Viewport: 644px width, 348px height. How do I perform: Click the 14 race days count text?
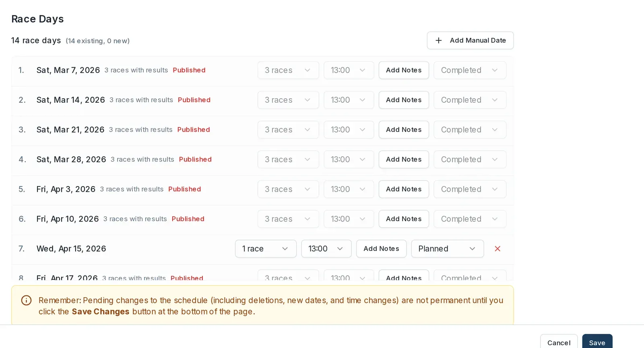click(36, 40)
